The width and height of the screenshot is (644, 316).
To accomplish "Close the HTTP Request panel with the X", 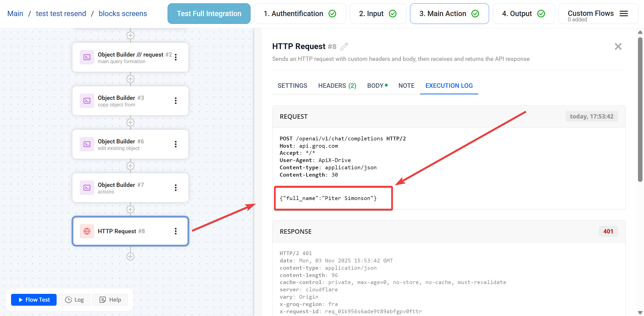I will tap(618, 47).
